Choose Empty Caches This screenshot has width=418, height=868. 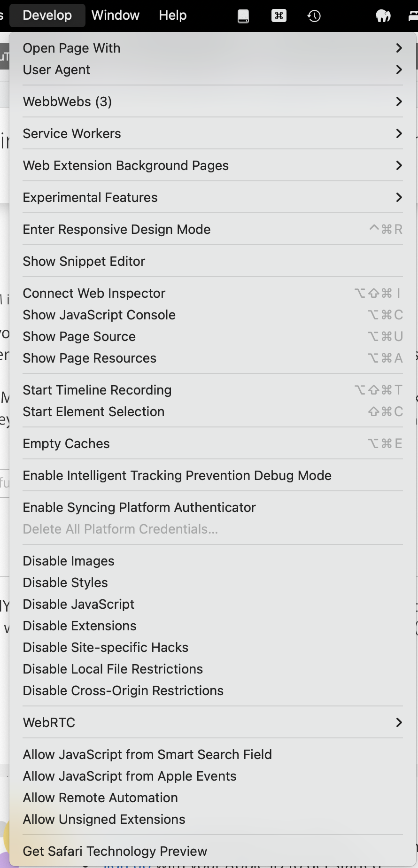[66, 443]
